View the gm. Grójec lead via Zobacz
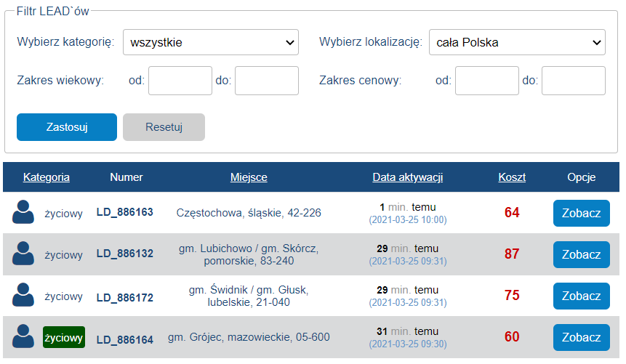Viewport: 626px width, 364px height. 582,338
